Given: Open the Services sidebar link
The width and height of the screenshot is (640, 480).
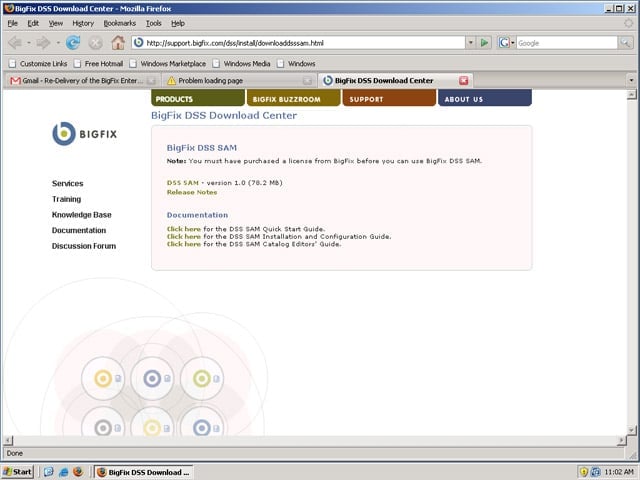Looking at the screenshot, I should (67, 183).
